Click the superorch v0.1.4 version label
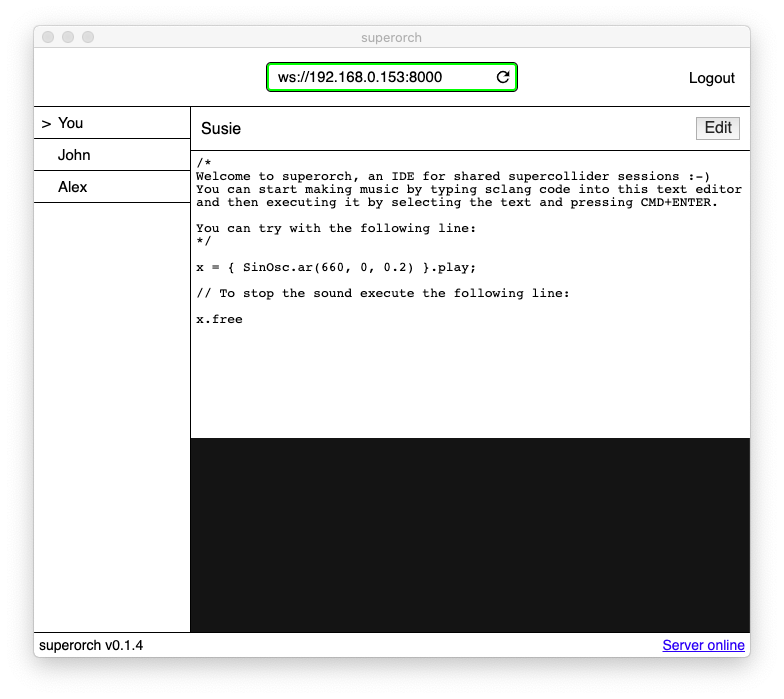 coord(91,645)
